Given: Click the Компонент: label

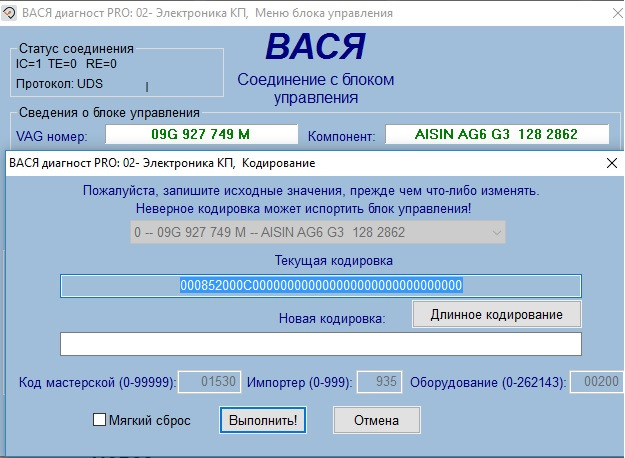Looking at the screenshot, I should [342, 136].
